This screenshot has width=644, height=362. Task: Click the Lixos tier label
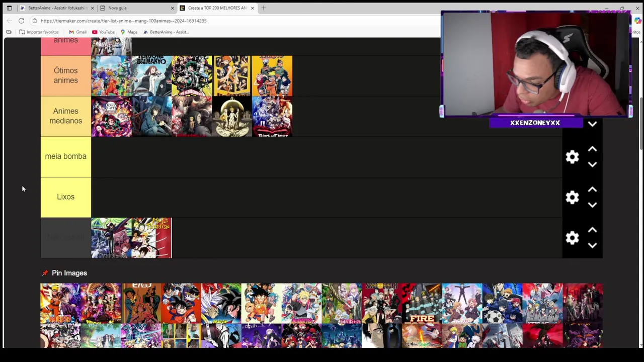[66, 197]
